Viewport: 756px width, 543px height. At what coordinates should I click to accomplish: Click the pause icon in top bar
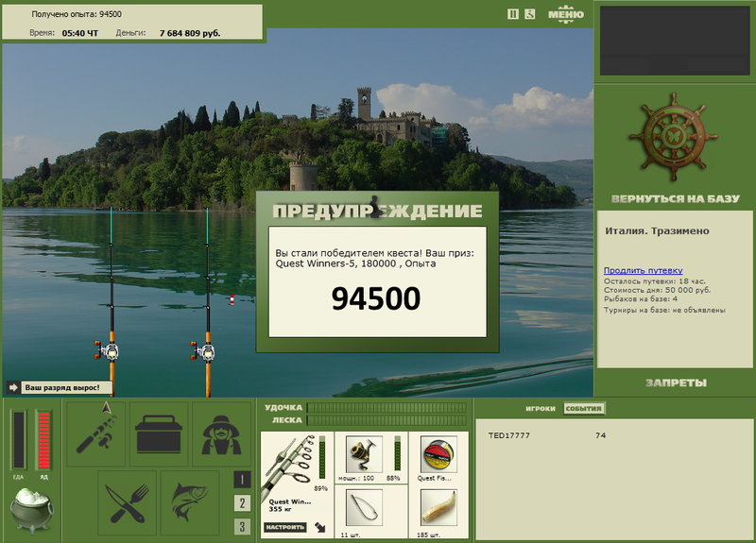(513, 14)
